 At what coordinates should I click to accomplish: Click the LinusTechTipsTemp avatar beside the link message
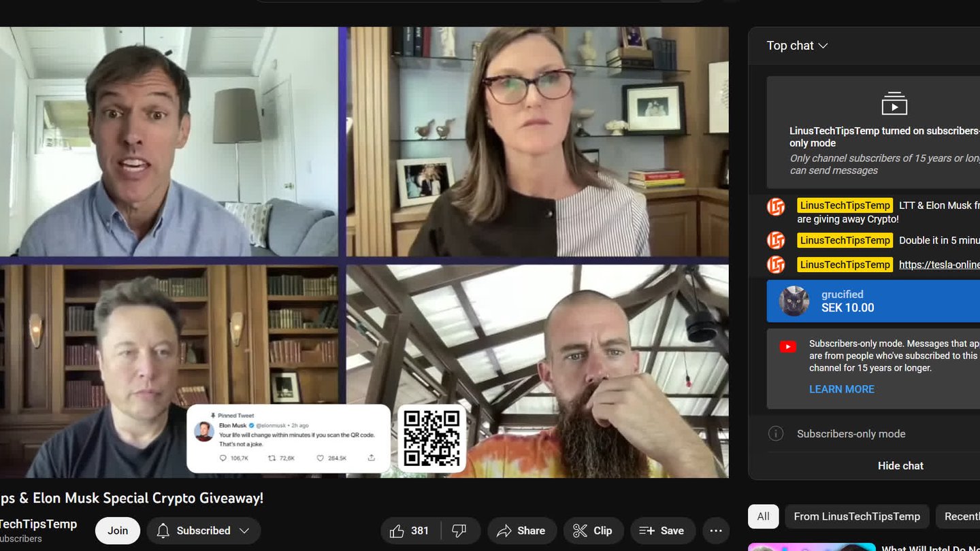(x=776, y=265)
